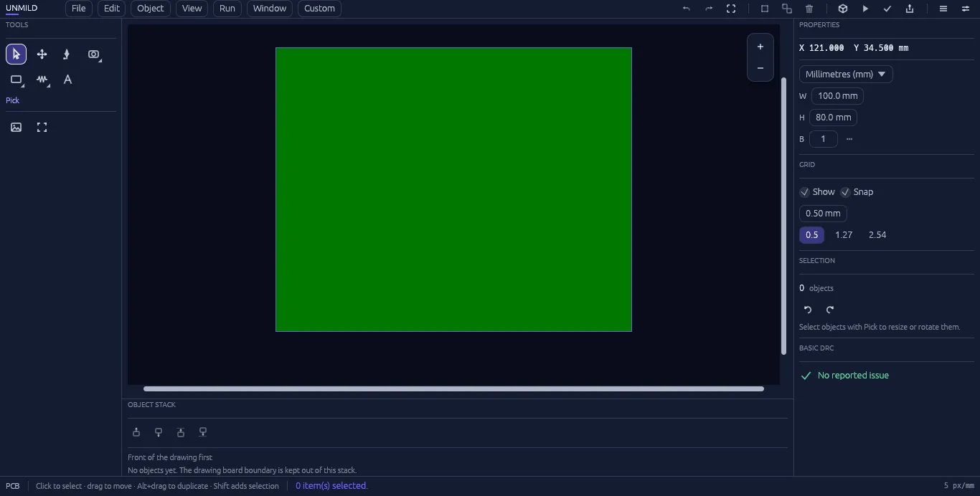Click the export upload icon
This screenshot has width=980, height=496.
pyautogui.click(x=910, y=9)
